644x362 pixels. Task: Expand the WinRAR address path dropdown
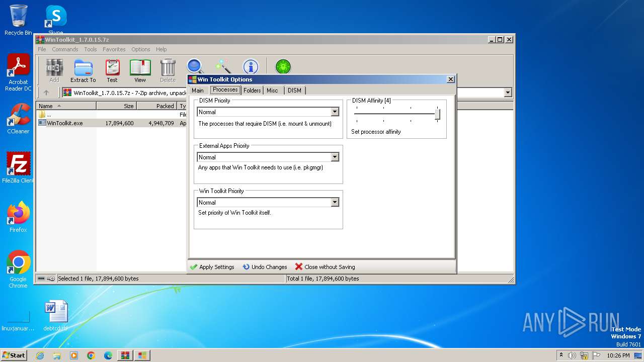pyautogui.click(x=508, y=93)
